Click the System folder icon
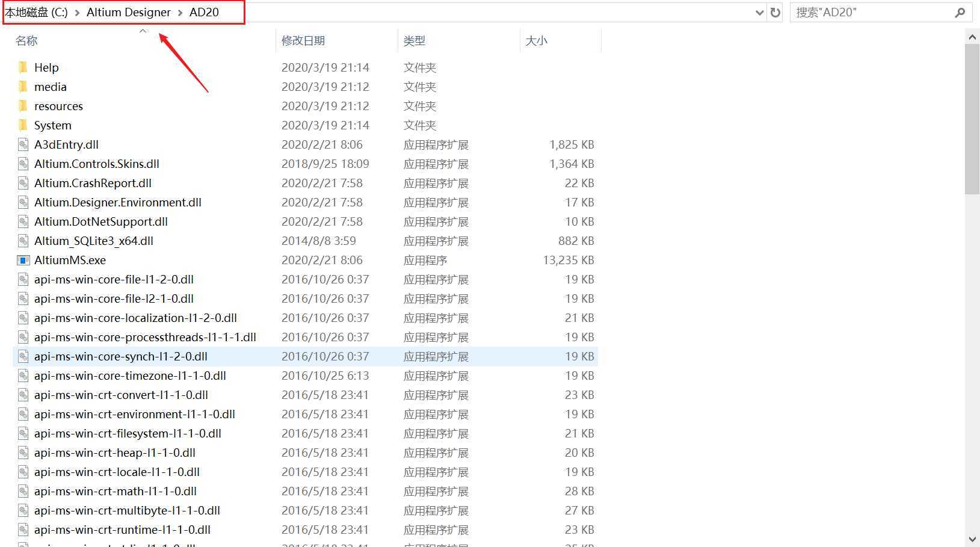This screenshot has width=980, height=547. tap(23, 125)
